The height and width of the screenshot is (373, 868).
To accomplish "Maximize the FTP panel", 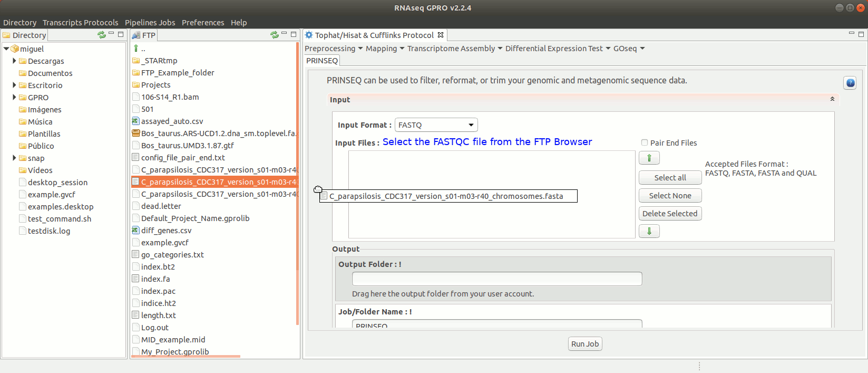I will click(294, 34).
